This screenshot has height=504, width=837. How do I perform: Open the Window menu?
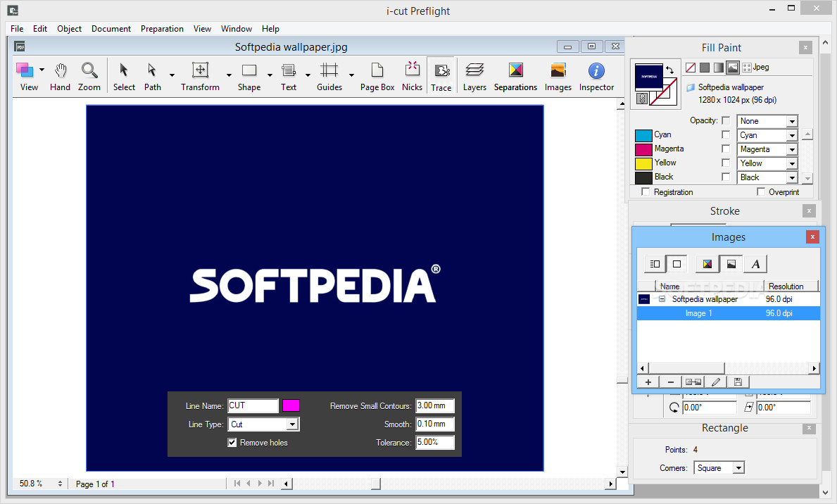click(237, 29)
